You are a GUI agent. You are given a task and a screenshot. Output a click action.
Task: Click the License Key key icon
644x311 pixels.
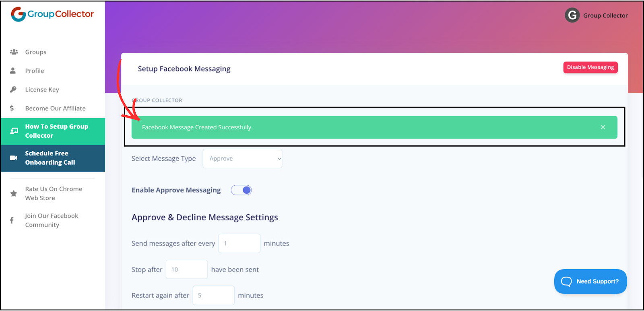[x=13, y=89]
